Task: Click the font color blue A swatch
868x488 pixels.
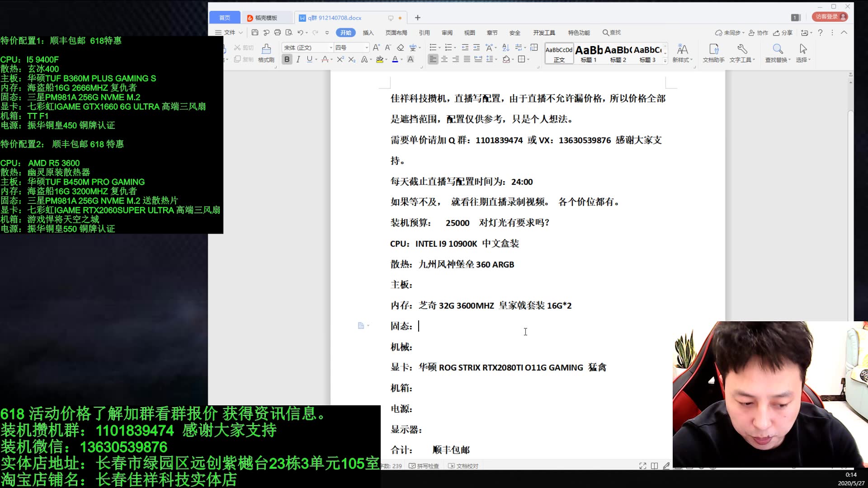Action: [395, 59]
